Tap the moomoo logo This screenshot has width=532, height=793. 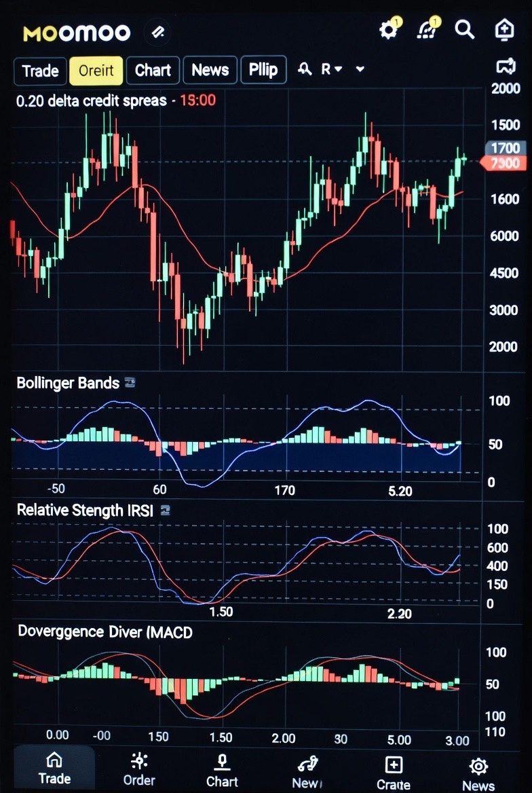coord(77,33)
